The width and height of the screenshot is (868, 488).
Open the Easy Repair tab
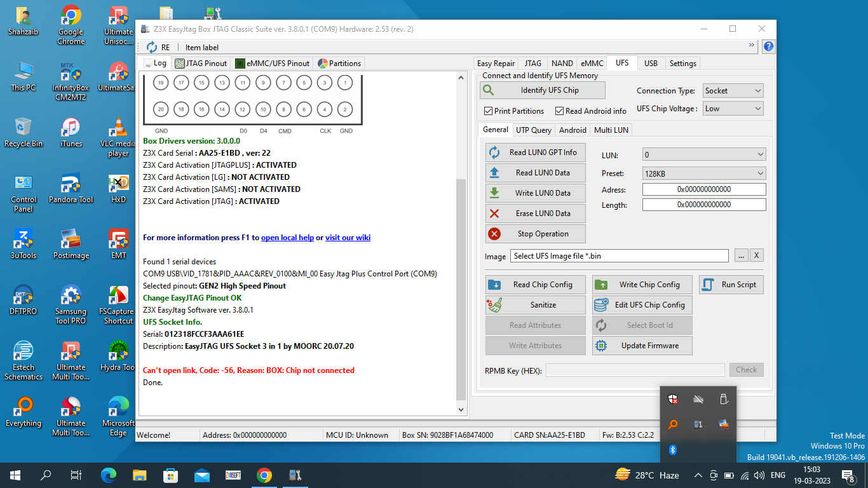496,64
